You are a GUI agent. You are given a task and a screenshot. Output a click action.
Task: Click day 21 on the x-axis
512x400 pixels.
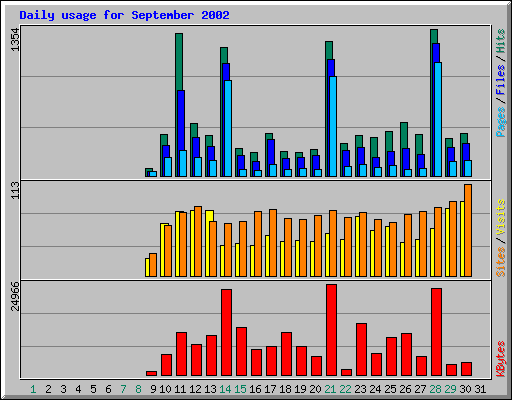(330, 389)
